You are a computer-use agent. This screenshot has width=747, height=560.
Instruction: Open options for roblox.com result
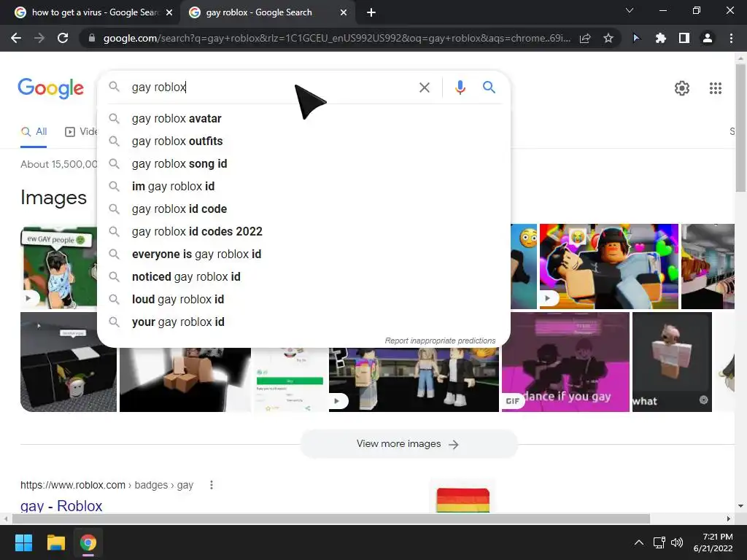tap(212, 485)
